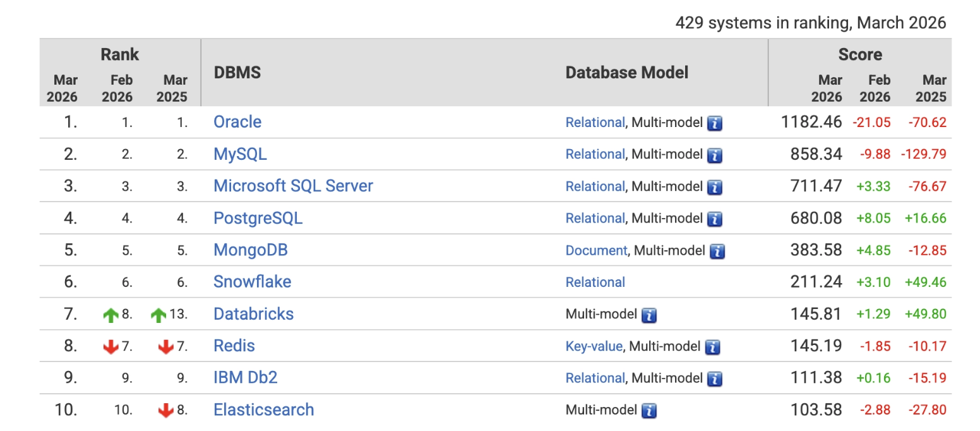Open Relational model link in MySQL row
This screenshot has width=980, height=431.
[595, 154]
